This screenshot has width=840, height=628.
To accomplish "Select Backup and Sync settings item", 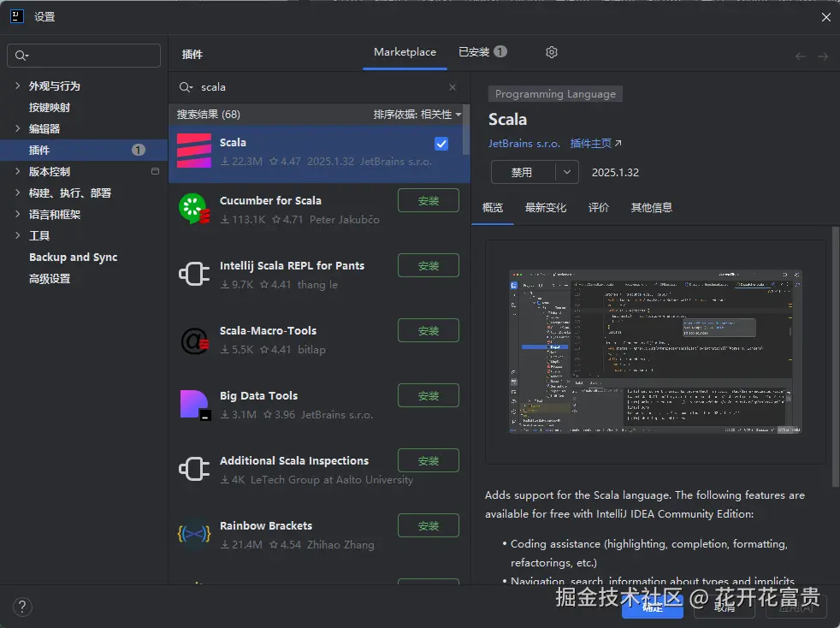I will coord(73,258).
